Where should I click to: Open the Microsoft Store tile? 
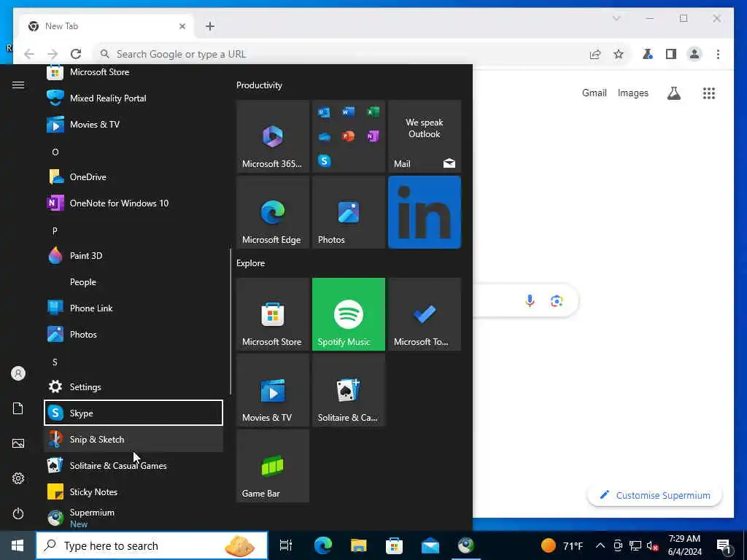273,314
